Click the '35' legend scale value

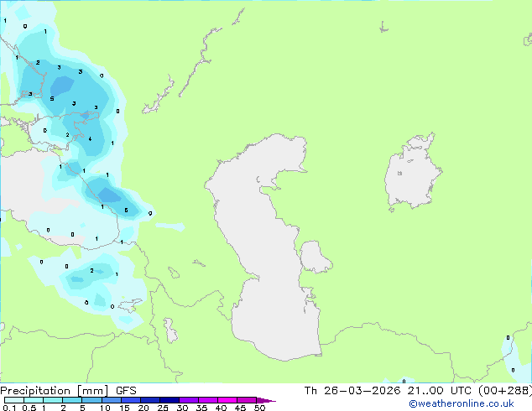pos(201,408)
